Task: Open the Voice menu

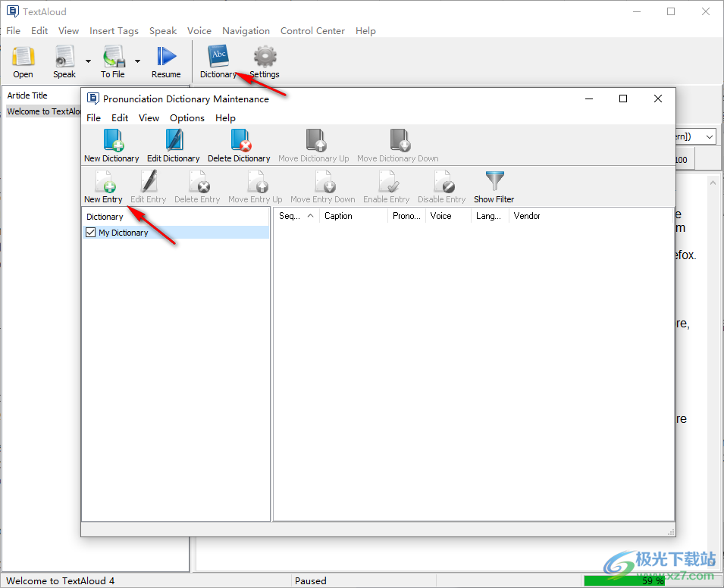Action: (x=199, y=31)
